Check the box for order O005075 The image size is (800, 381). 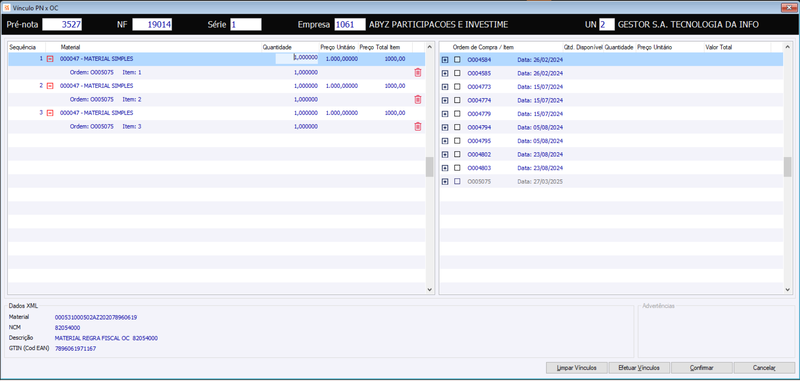pos(457,182)
